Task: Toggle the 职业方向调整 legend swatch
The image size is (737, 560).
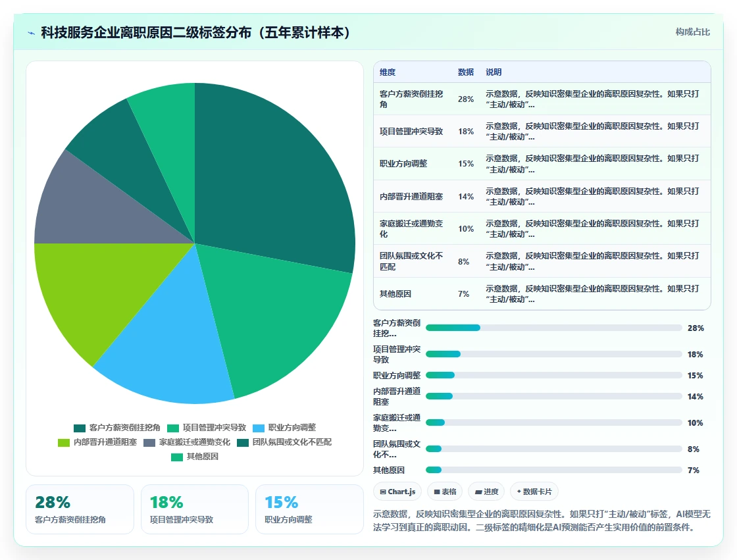Action: [259, 428]
